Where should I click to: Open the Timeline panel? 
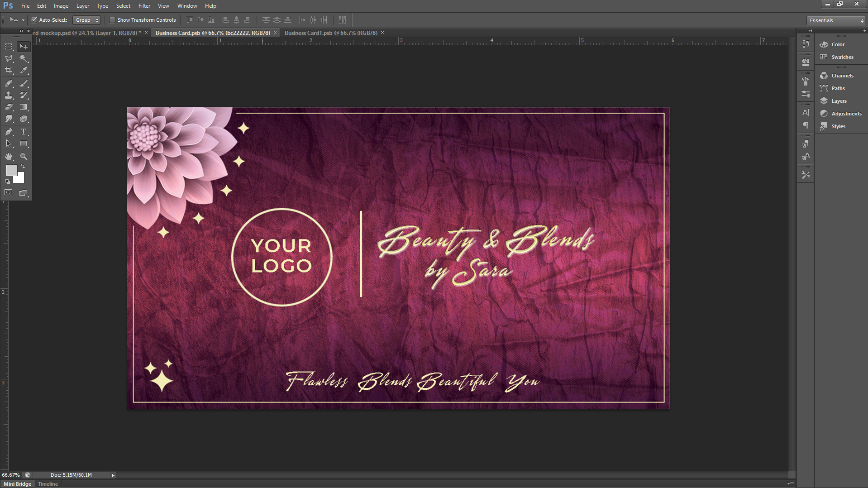coord(48,484)
